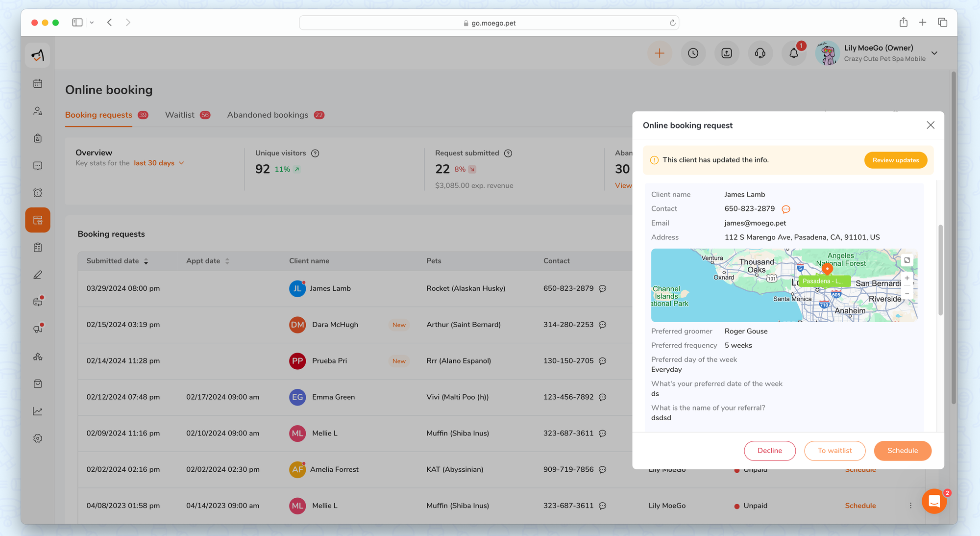
Task: Zoom in on the map
Action: pyautogui.click(x=907, y=278)
